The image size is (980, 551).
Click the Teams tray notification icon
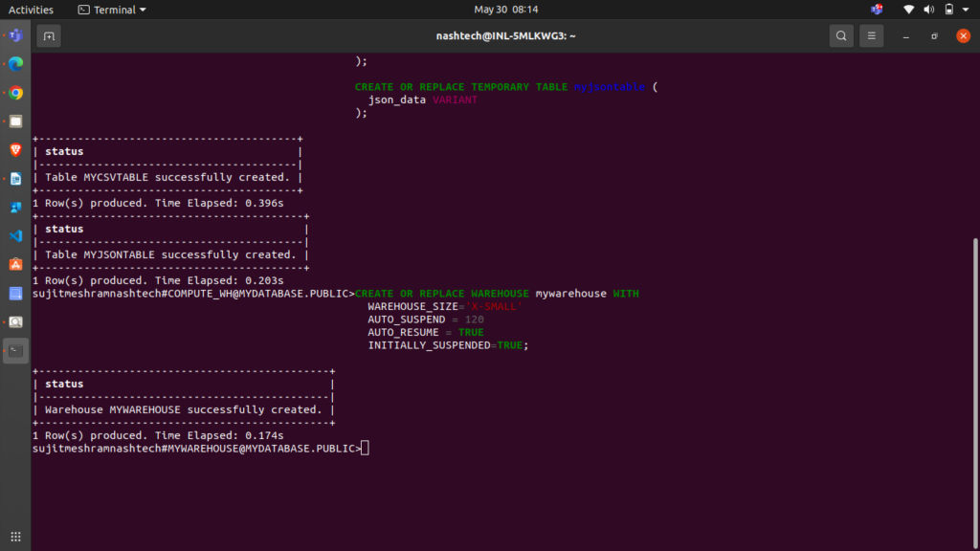877,10
